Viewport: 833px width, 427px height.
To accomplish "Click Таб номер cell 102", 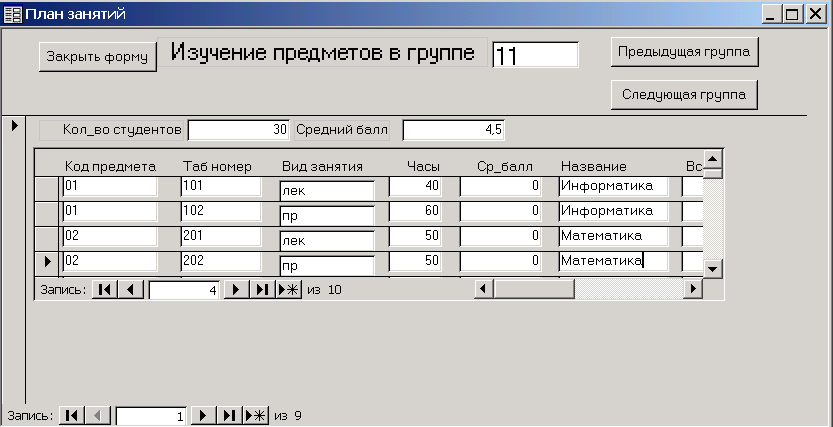I will (220, 211).
